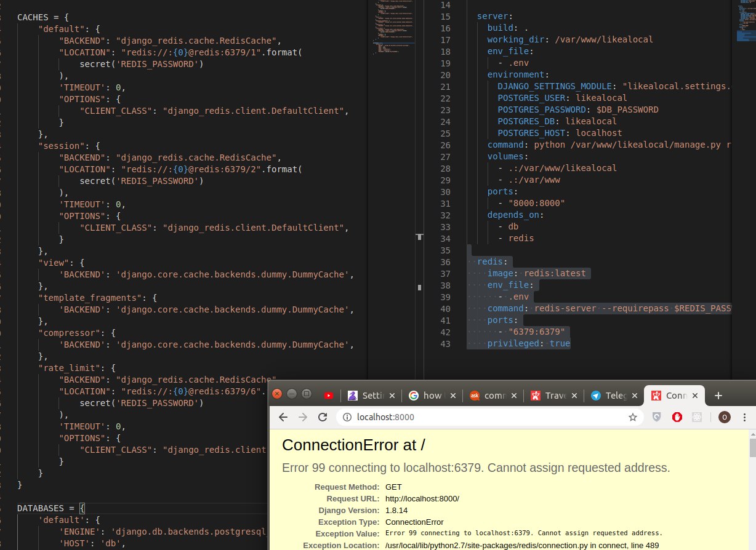Switch to the Travel tab
This screenshot has height=550, width=756.
pos(548,396)
